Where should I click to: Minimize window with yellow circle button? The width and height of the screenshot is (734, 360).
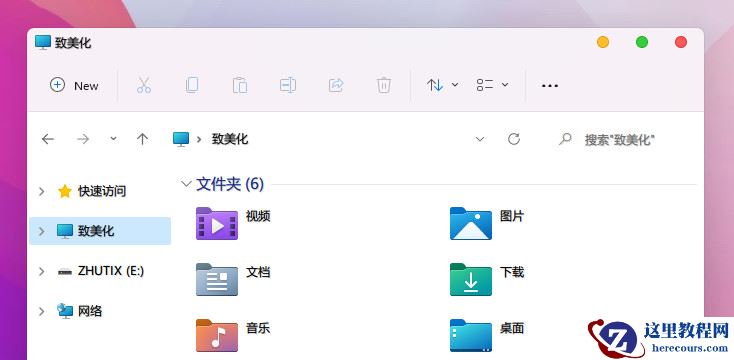(x=603, y=42)
